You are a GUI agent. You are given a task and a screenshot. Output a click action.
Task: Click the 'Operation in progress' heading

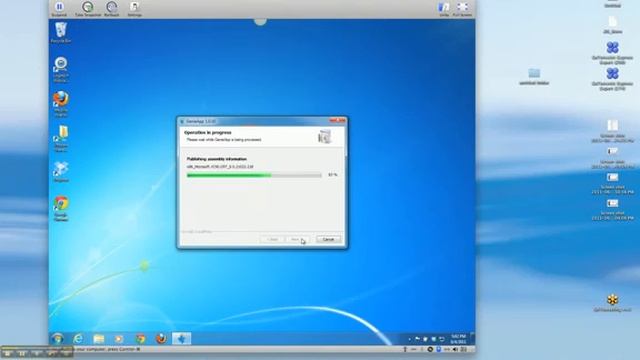(x=208, y=133)
